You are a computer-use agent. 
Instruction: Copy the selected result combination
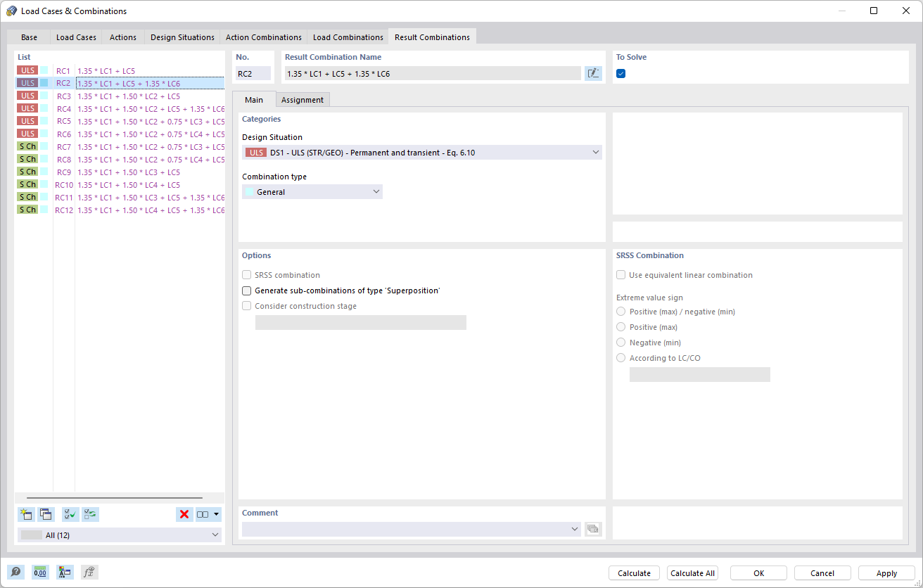pyautogui.click(x=46, y=514)
